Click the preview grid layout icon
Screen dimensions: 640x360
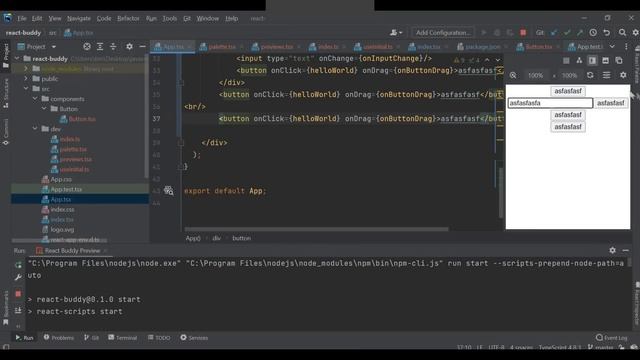pos(566,61)
